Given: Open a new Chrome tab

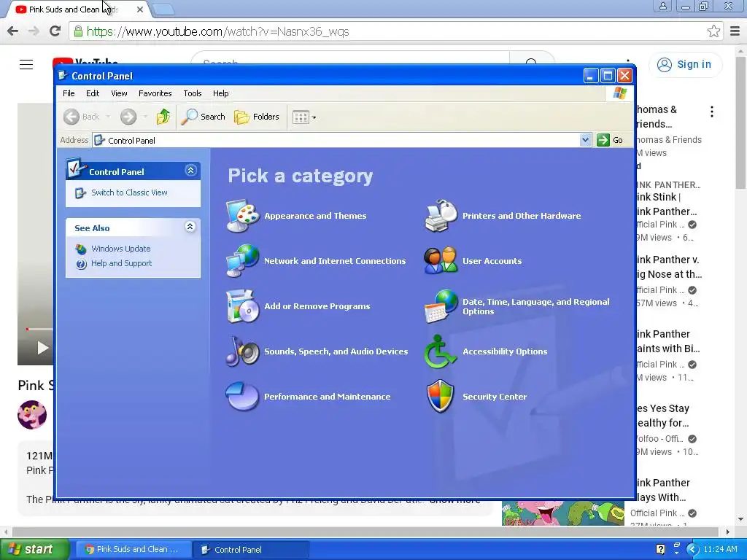Looking at the screenshot, I should [163, 9].
